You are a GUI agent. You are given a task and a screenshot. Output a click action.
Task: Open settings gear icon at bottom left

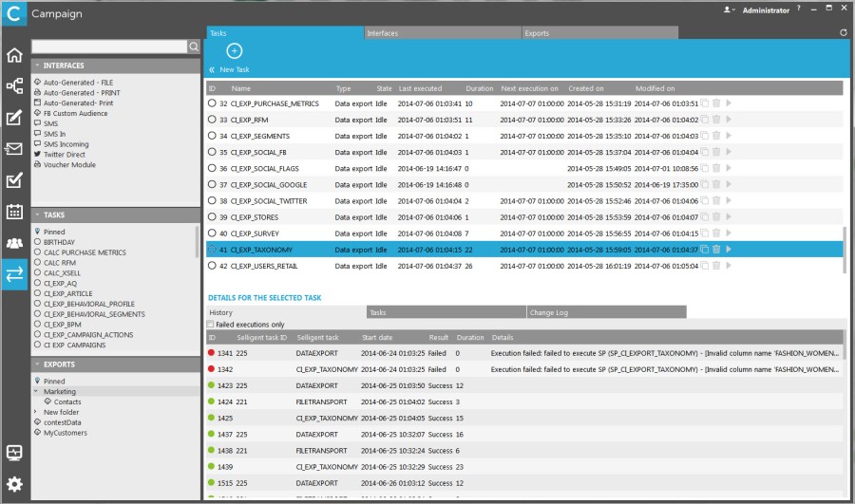pos(14,483)
